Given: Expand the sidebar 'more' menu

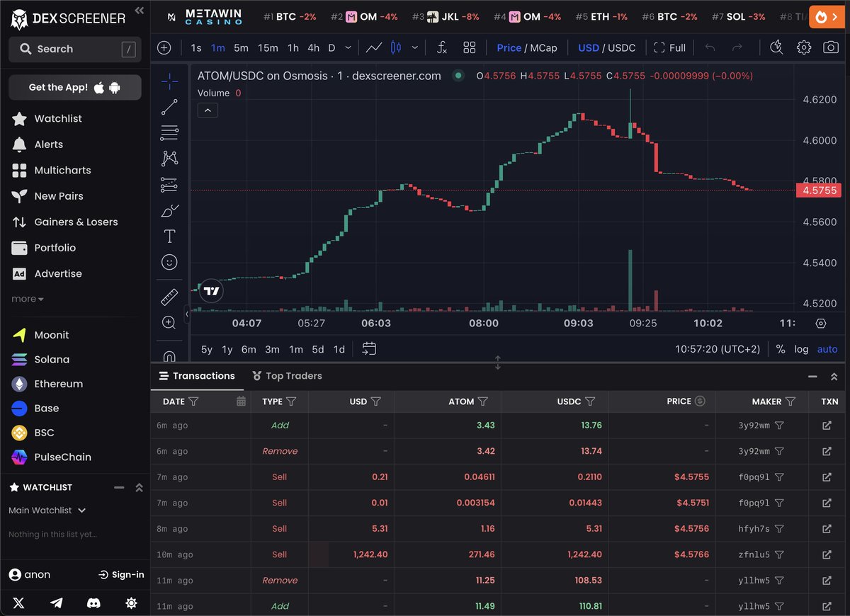Looking at the screenshot, I should point(28,299).
